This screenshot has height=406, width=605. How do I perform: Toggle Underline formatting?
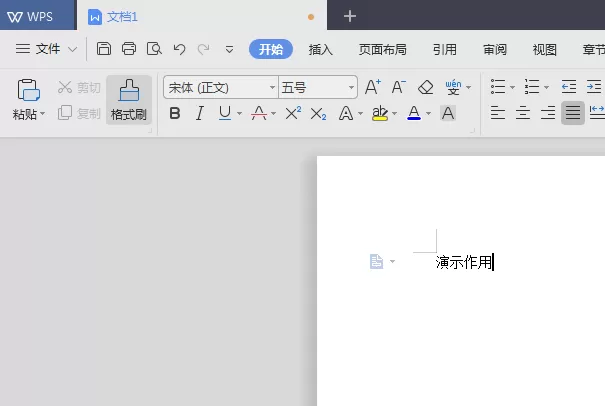[225, 113]
